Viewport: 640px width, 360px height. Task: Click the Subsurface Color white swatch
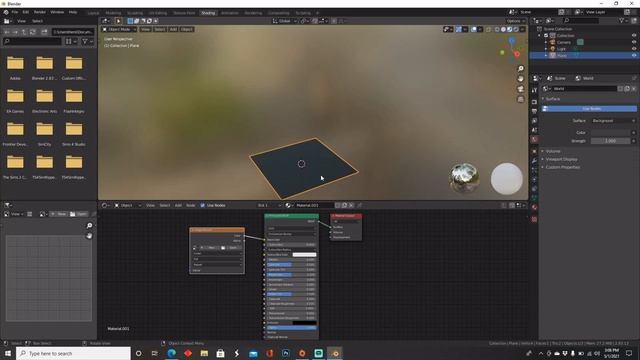coord(304,255)
